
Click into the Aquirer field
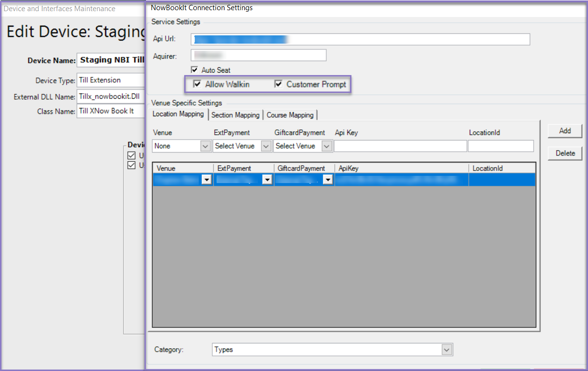[258, 55]
